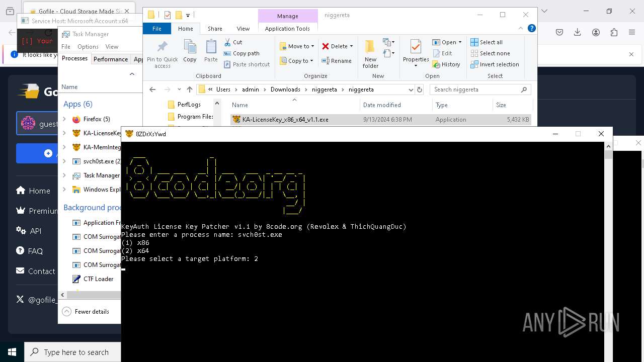644x362 pixels.
Task: Click the Paste icon in ribbon
Action: tap(211, 47)
